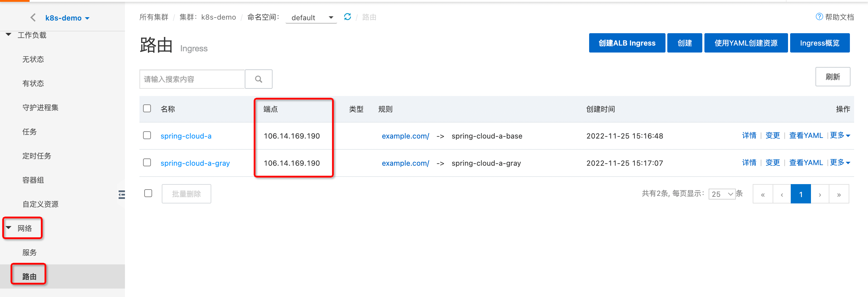Open 更多 menu for spring-cloud-a

click(840, 136)
